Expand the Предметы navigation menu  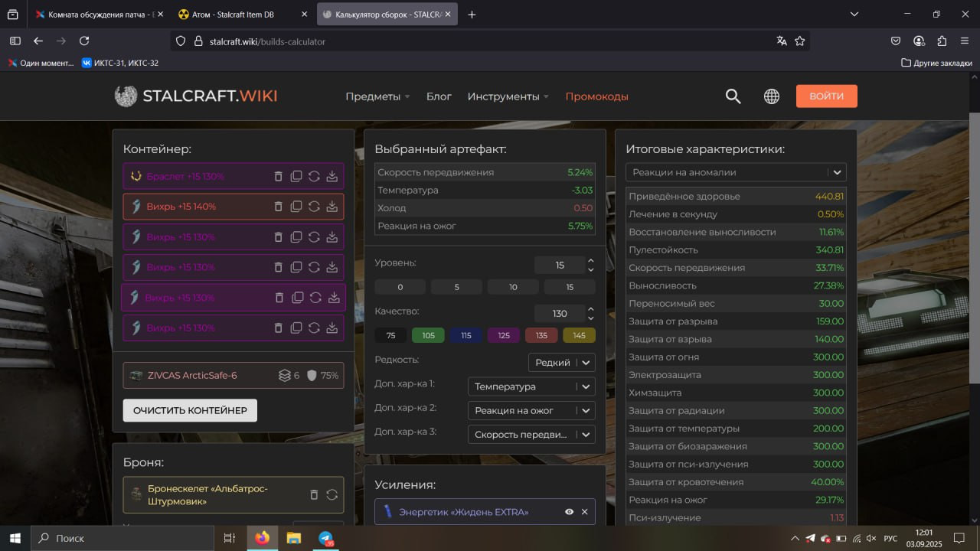pyautogui.click(x=377, y=96)
